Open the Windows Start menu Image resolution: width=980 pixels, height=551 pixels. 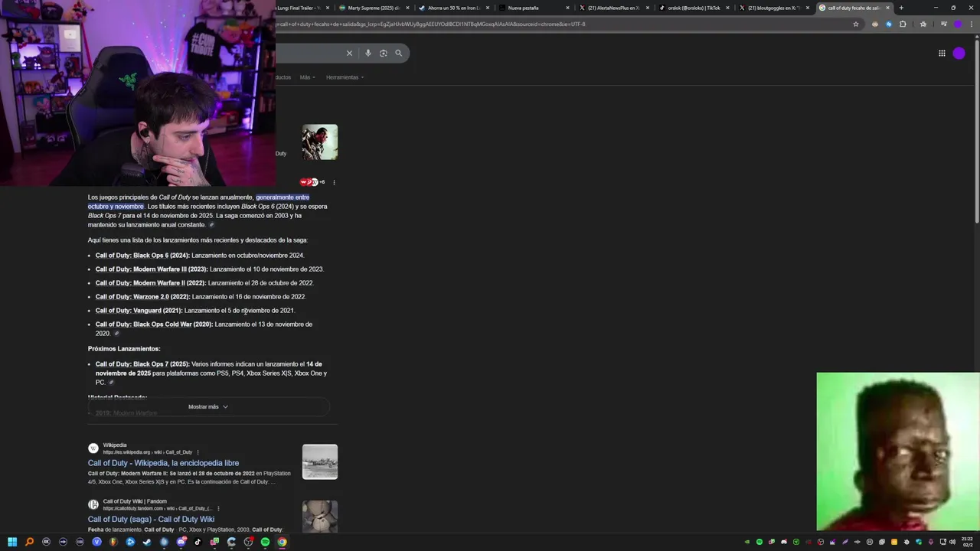coord(12,542)
